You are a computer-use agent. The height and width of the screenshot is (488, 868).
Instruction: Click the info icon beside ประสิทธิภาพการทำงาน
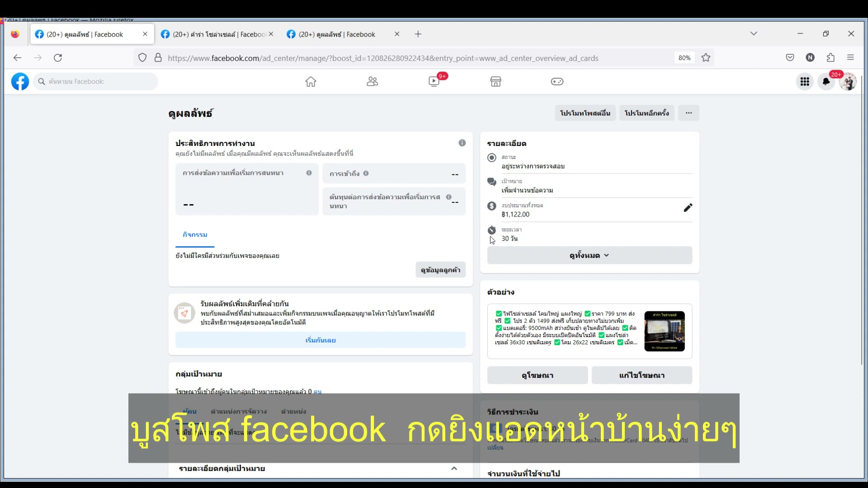click(x=462, y=142)
